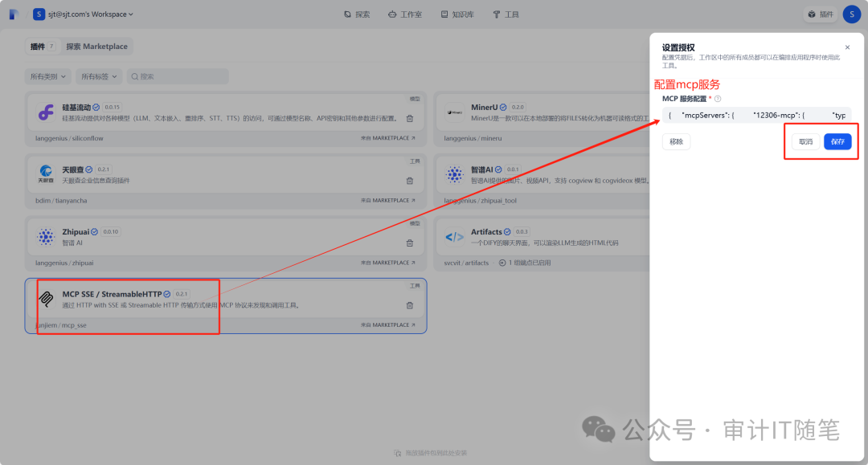Click the langgenius / siliconflow author text
The image size is (868, 465).
tap(69, 138)
